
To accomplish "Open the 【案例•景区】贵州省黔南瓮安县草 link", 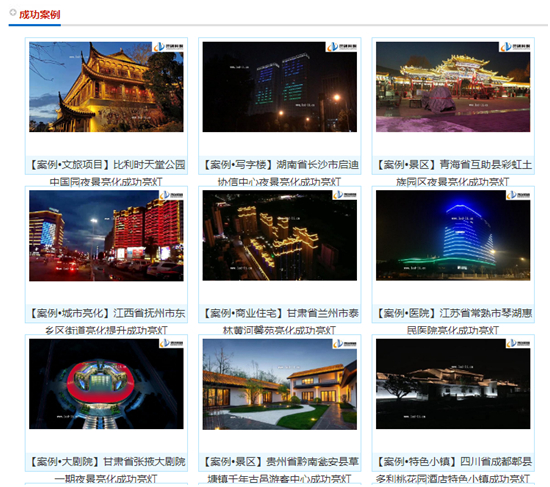I will point(280,461).
